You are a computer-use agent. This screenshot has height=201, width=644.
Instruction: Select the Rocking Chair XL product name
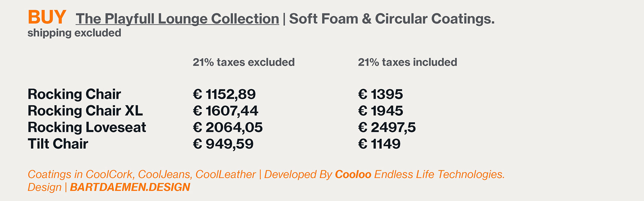coord(85,111)
